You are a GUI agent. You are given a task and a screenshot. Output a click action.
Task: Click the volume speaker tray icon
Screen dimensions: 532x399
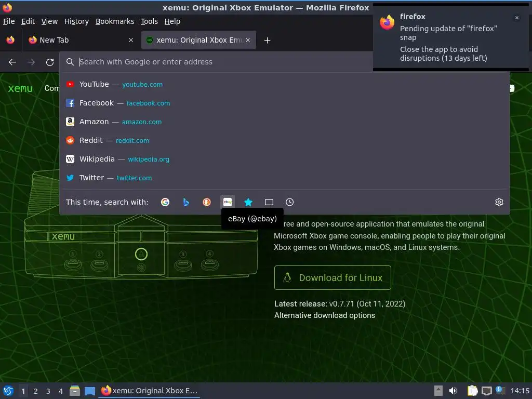pos(453,391)
